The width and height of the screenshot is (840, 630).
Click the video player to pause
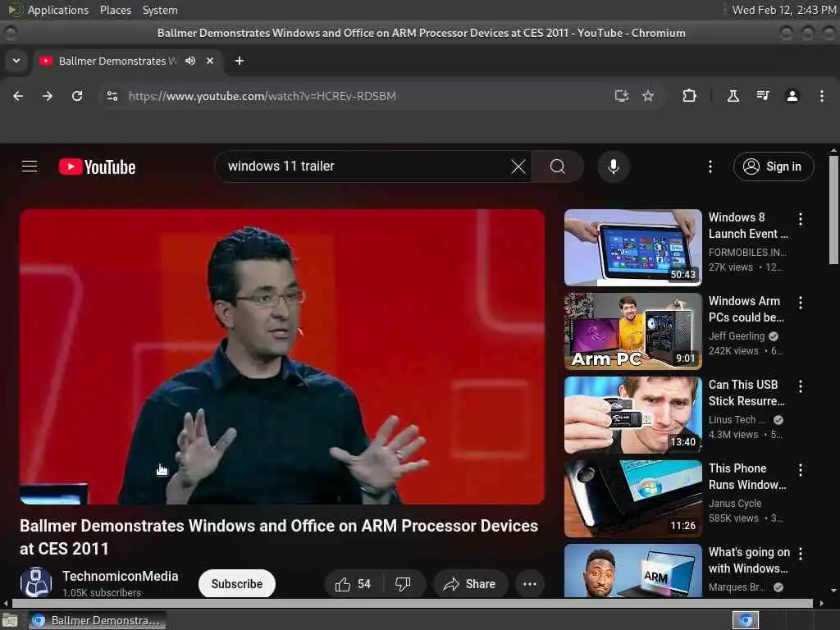coord(282,356)
